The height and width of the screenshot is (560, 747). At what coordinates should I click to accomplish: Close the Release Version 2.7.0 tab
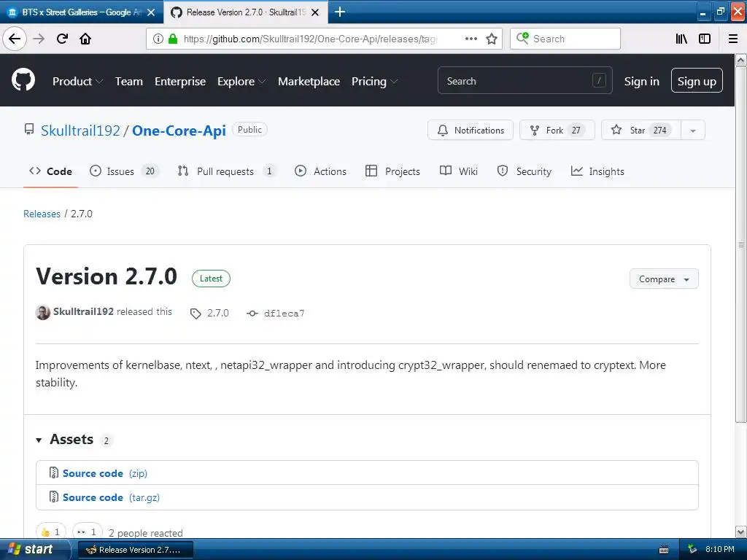coord(315,12)
